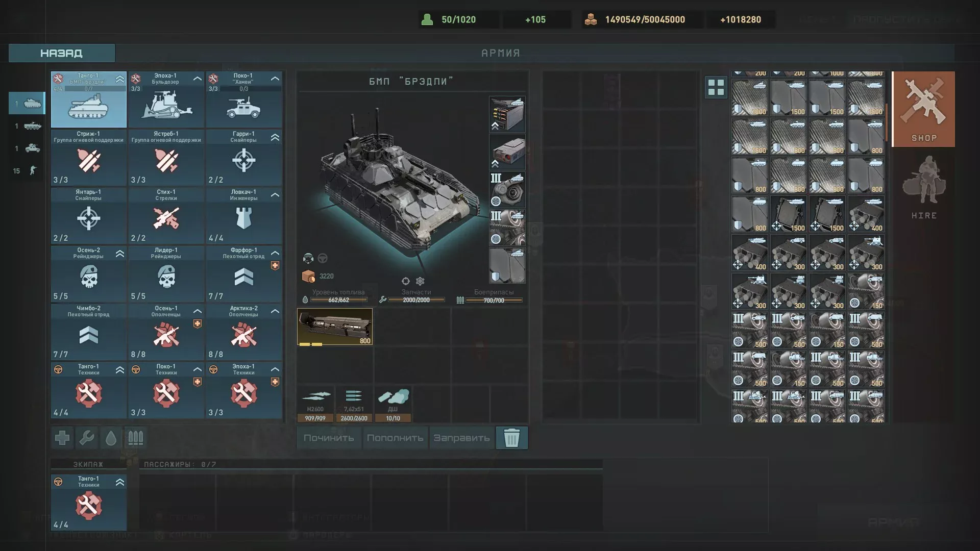980x551 pixels.
Task: Select the tank category in left sidebar
Action: 27,104
